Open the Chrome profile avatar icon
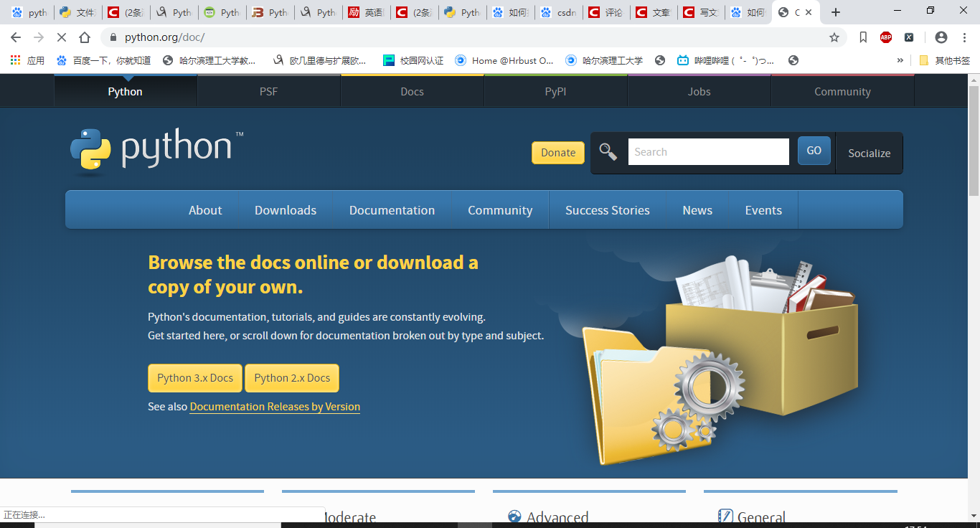Screen dimensions: 980x528 [x=941, y=37]
